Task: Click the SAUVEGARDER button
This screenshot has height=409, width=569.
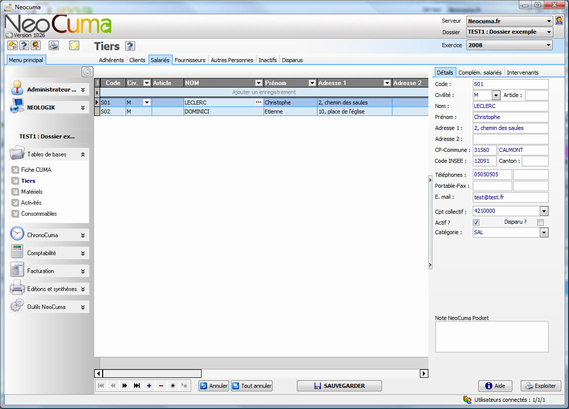Action: pos(339,385)
